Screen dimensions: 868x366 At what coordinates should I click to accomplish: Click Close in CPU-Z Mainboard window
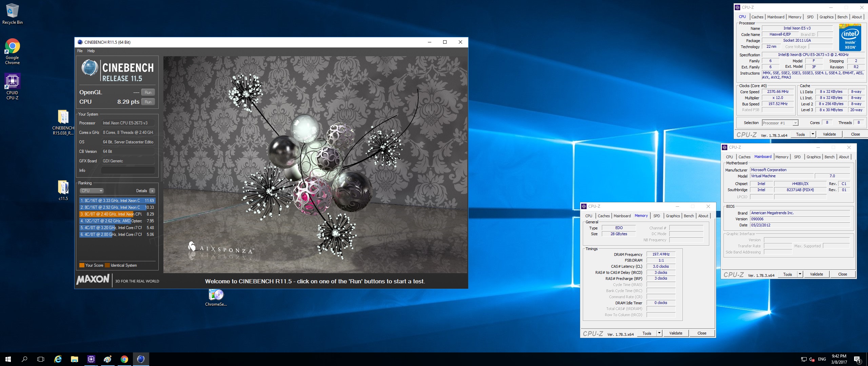843,274
